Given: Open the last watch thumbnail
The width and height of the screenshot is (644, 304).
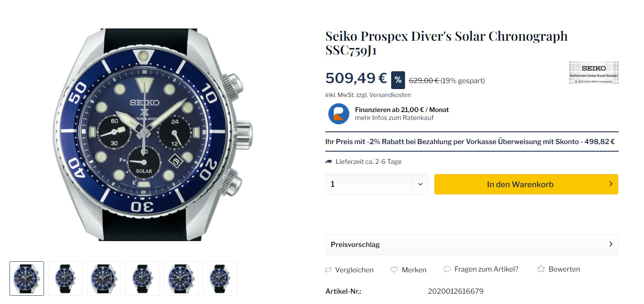Looking at the screenshot, I should coord(220,278).
